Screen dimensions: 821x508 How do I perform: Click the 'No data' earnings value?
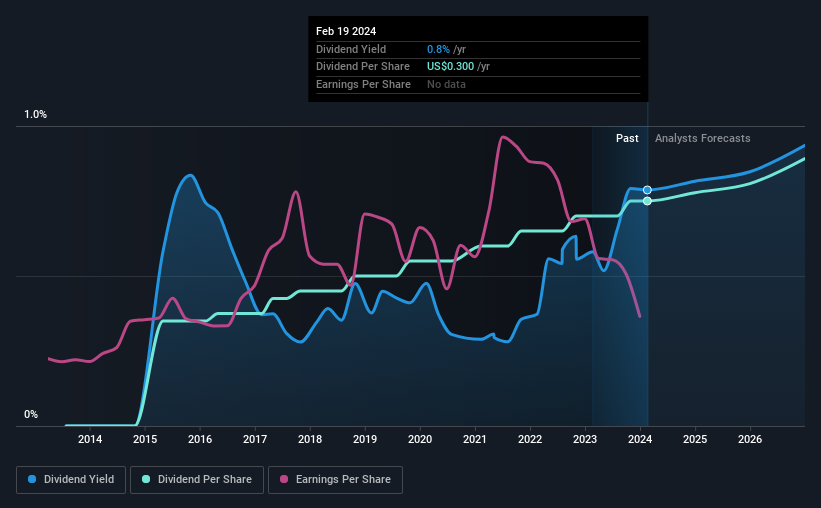point(446,84)
